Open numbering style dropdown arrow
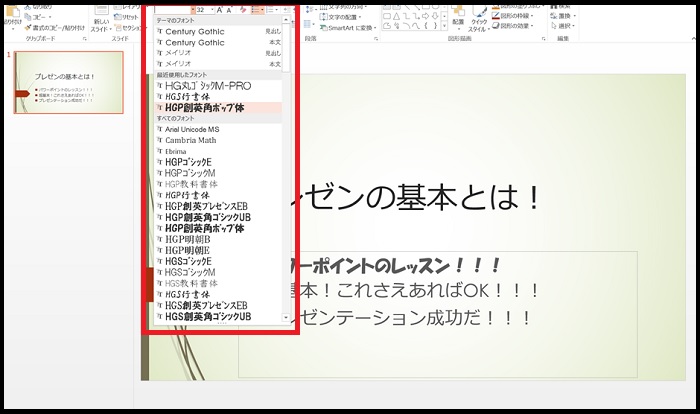700x414 pixels. pos(277,10)
